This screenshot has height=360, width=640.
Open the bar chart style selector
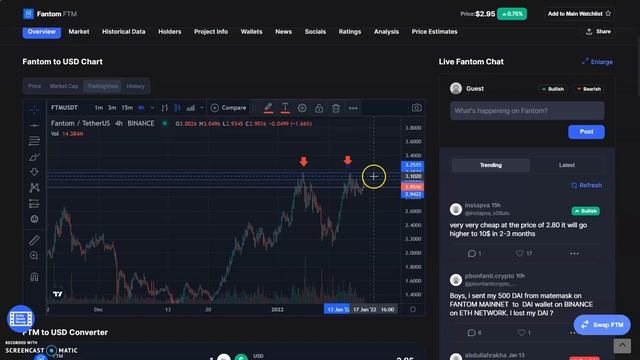(164, 108)
